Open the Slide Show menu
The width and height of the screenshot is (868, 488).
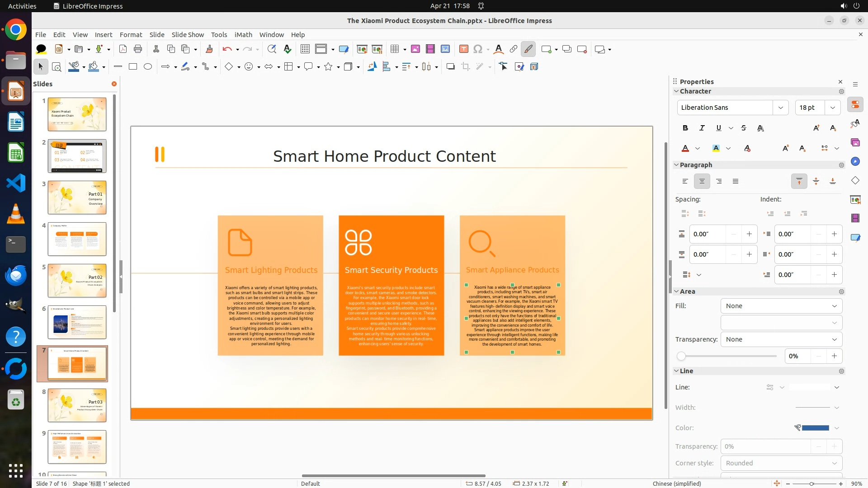point(188,35)
